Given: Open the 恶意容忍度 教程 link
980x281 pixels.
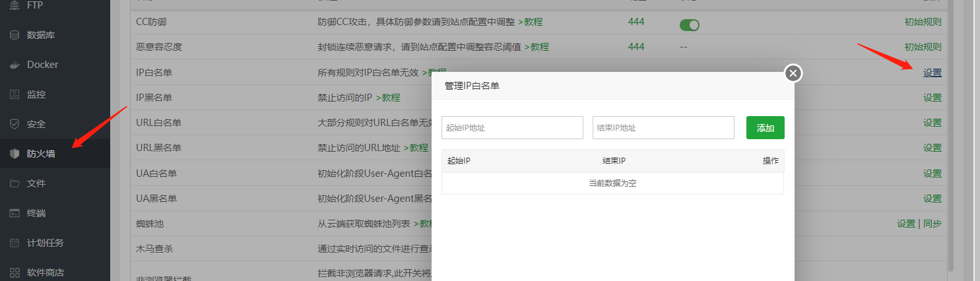Looking at the screenshot, I should click(537, 47).
